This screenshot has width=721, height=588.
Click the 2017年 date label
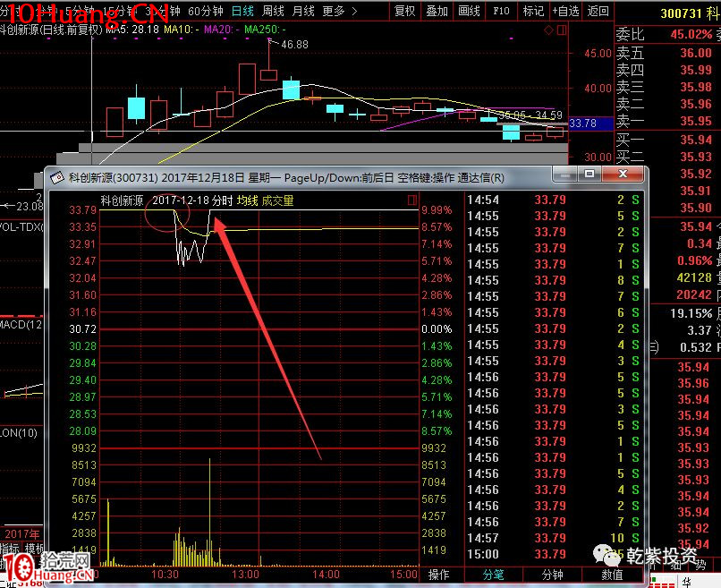pyautogui.click(x=22, y=534)
